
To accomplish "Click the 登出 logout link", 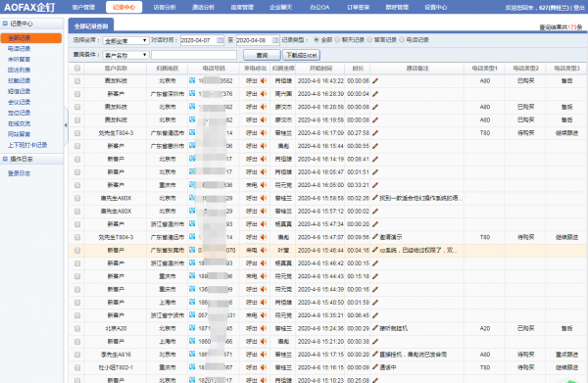I will [578, 8].
